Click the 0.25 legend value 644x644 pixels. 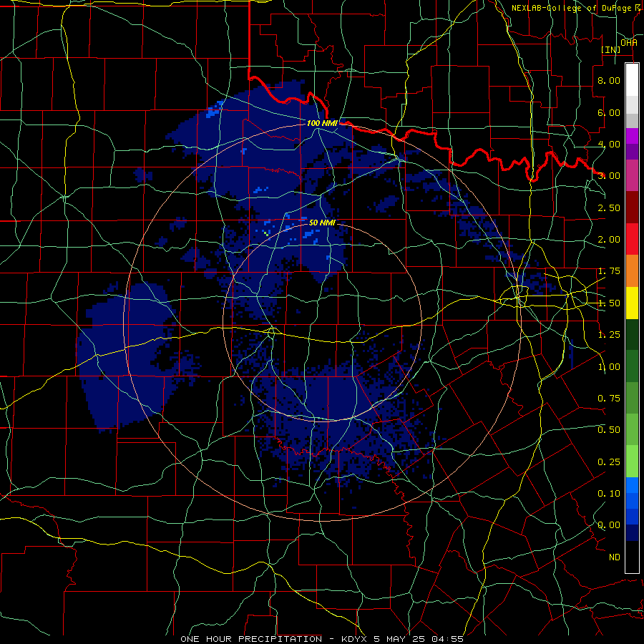point(609,462)
